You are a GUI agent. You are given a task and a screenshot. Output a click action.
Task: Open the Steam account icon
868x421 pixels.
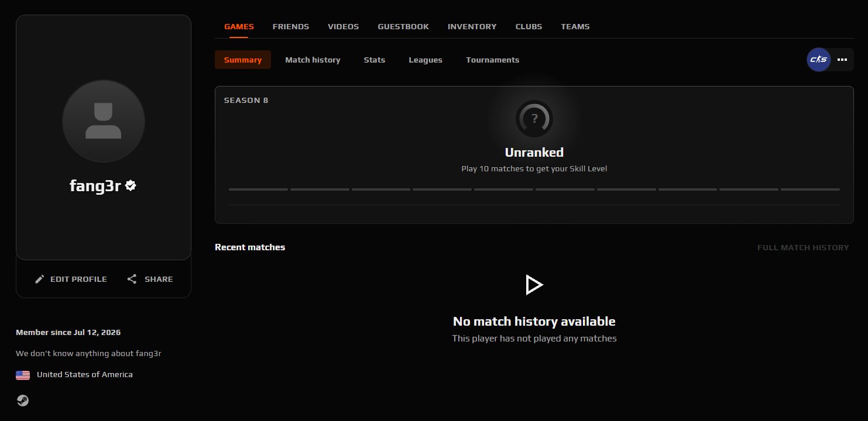pos(22,401)
